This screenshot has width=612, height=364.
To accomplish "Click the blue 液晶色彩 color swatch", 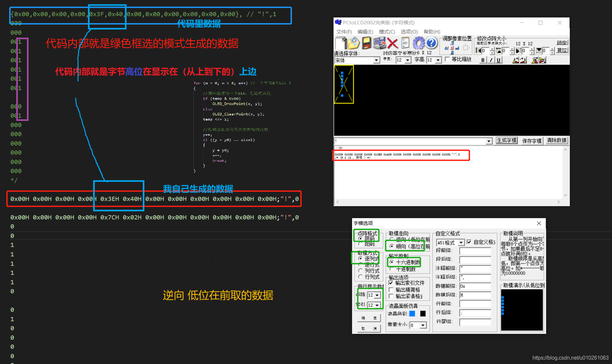I will [412, 313].
